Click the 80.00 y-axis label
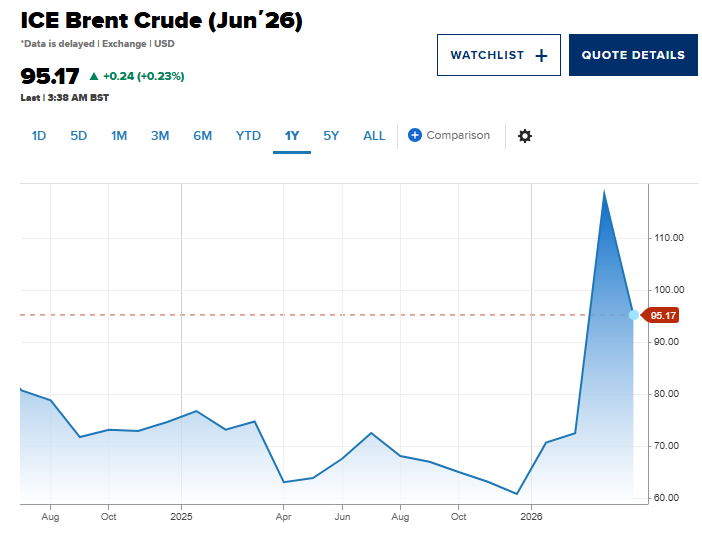Screen dimensions: 702x535 pyautogui.click(x=666, y=394)
